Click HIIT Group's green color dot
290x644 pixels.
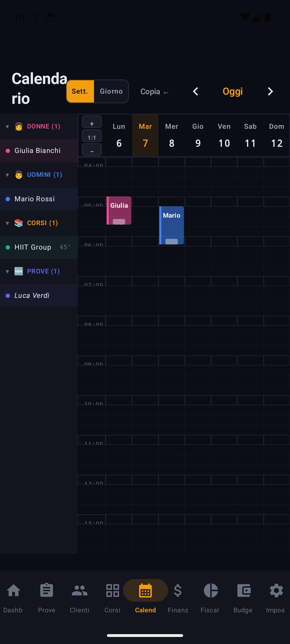pos(8,247)
